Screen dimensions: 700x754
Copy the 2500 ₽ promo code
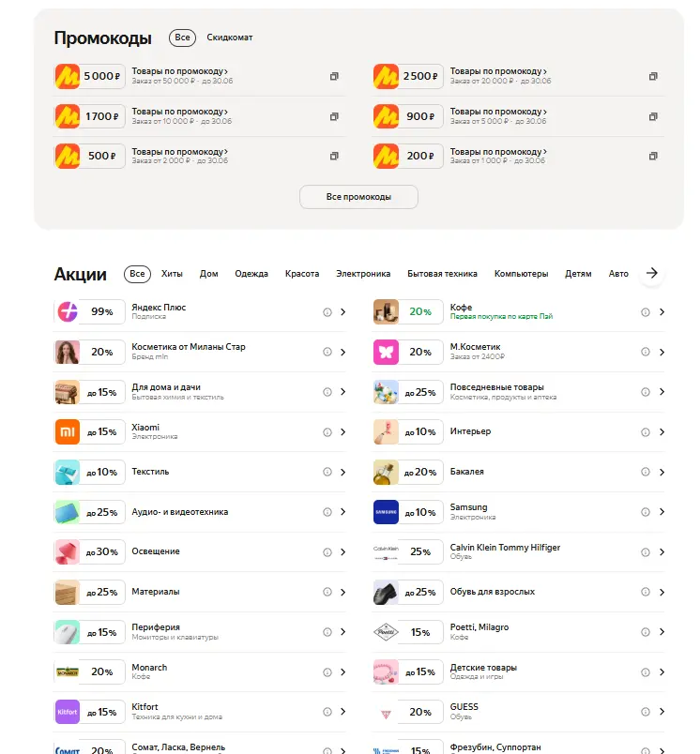[x=653, y=76]
